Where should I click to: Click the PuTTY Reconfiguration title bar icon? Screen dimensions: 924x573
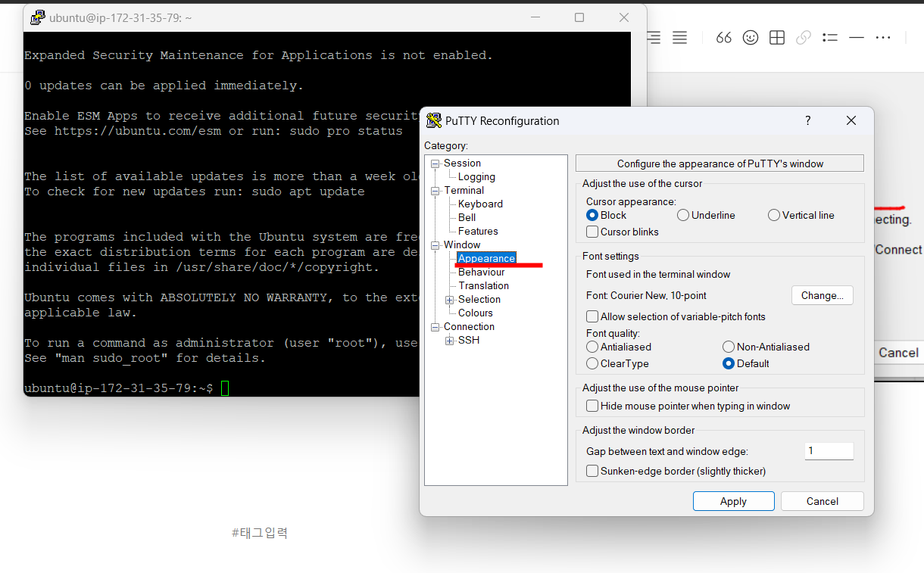[433, 120]
